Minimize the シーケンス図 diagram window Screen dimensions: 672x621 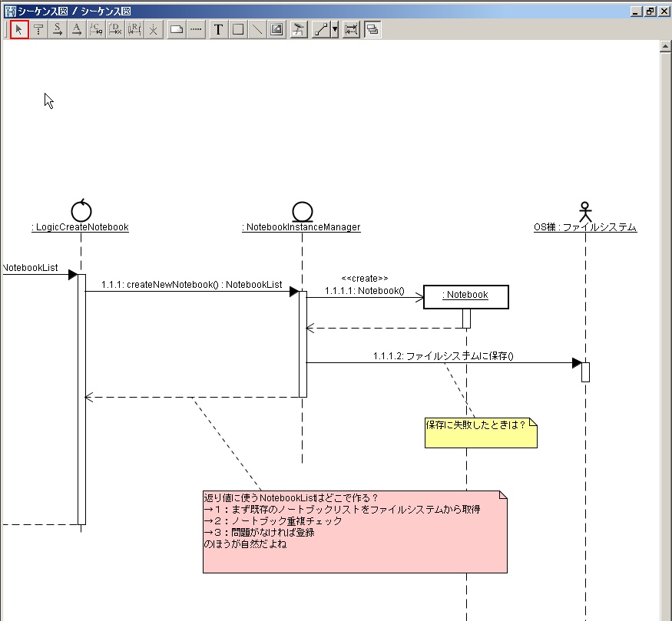(637, 12)
